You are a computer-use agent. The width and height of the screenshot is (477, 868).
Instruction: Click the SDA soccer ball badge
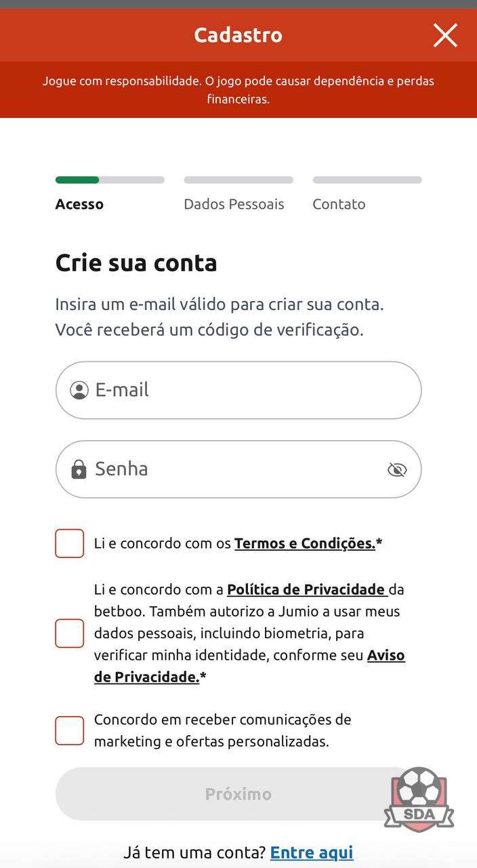pyautogui.click(x=418, y=798)
